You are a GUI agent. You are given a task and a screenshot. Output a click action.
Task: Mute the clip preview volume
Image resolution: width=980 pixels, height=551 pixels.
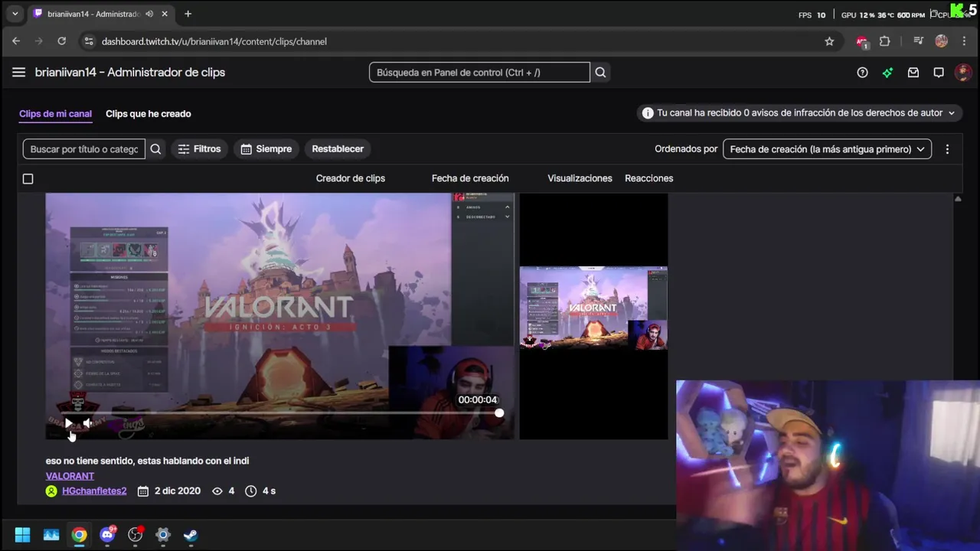(x=88, y=423)
